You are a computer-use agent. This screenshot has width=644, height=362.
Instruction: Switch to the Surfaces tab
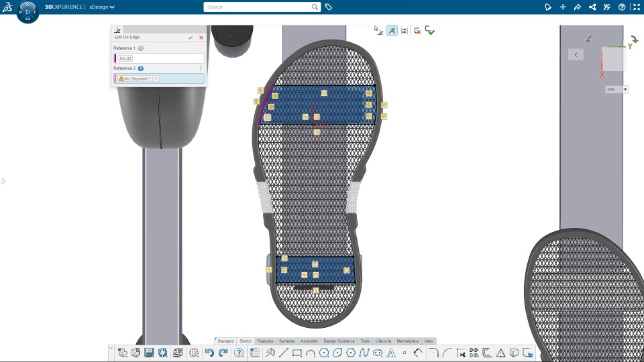click(287, 341)
